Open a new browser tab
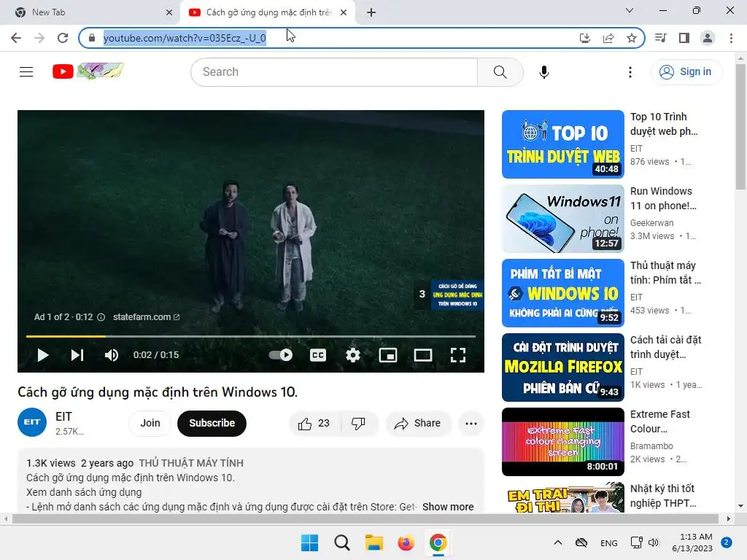Image resolution: width=747 pixels, height=560 pixels. 371,12
